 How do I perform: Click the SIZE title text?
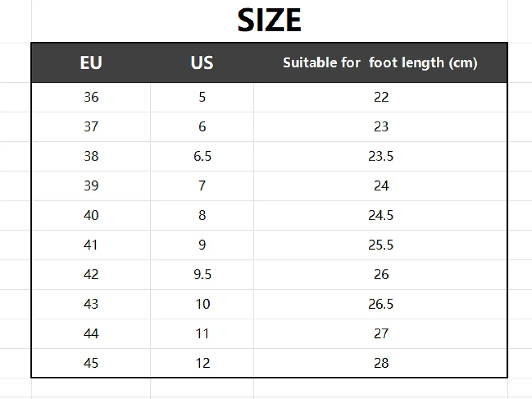pyautogui.click(x=269, y=20)
